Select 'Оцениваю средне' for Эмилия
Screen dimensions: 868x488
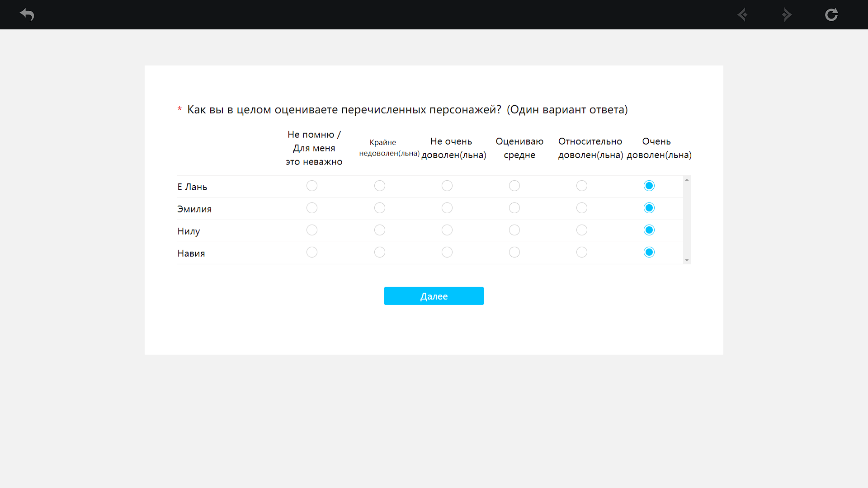pos(514,208)
